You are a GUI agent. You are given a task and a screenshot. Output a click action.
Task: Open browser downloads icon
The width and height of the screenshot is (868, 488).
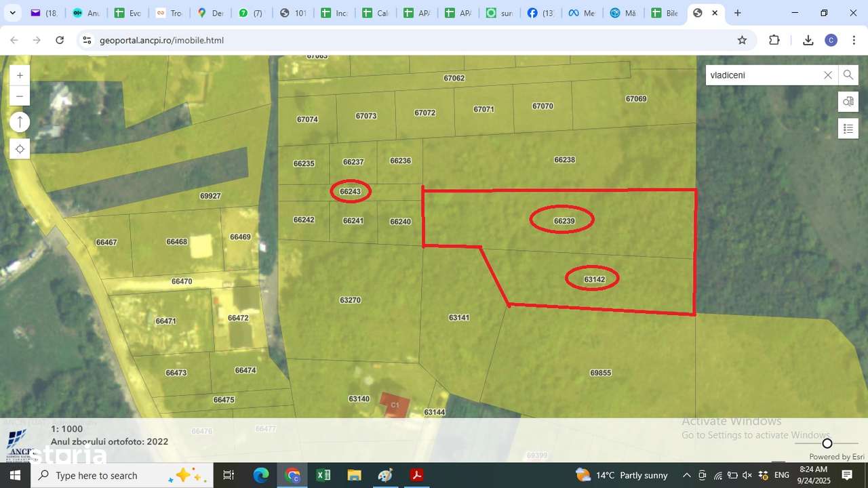click(x=807, y=40)
